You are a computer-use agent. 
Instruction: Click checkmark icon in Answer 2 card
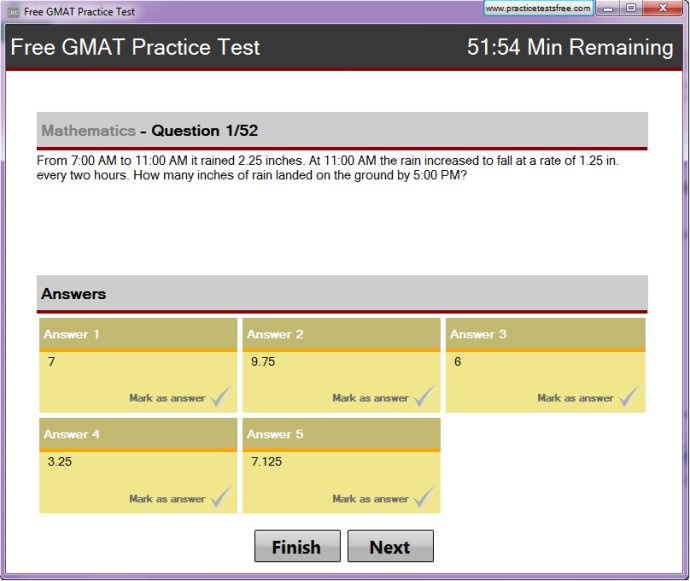point(424,396)
